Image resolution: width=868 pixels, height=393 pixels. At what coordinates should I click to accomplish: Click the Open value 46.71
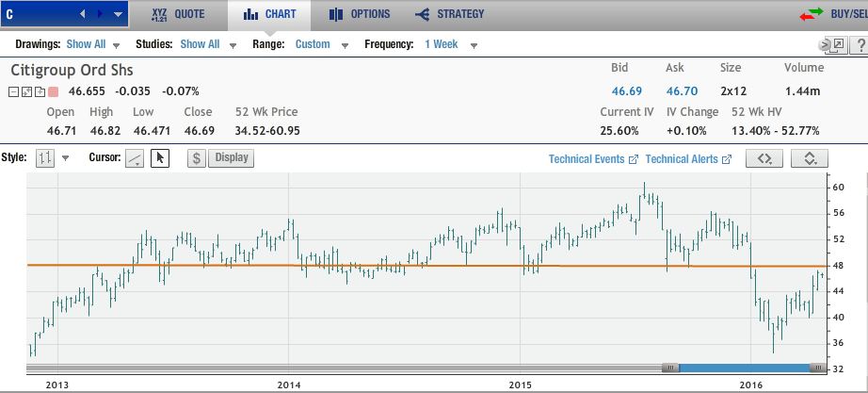61,131
